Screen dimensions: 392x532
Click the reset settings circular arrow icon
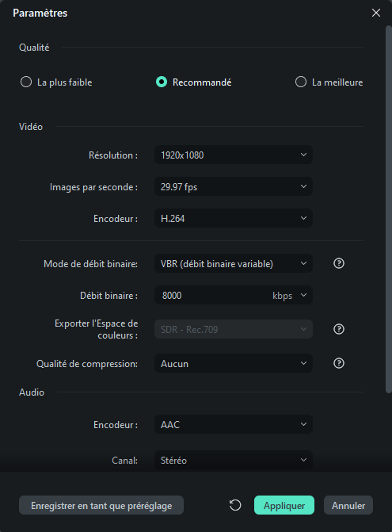(235, 505)
